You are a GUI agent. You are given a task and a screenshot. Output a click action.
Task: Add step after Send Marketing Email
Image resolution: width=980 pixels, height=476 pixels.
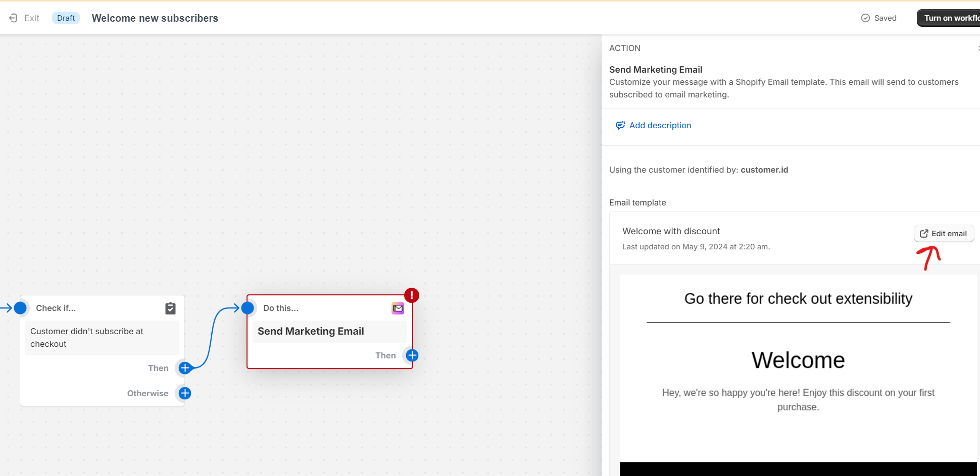pyautogui.click(x=412, y=355)
